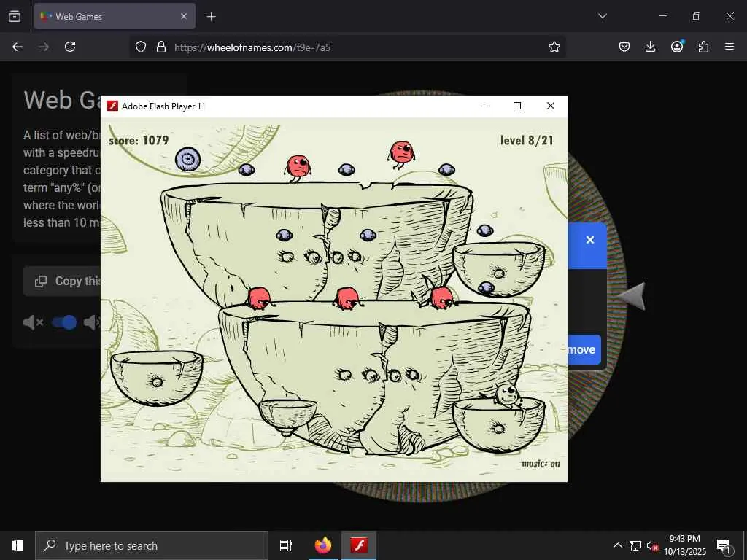Click the padlock site information icon

[161, 47]
